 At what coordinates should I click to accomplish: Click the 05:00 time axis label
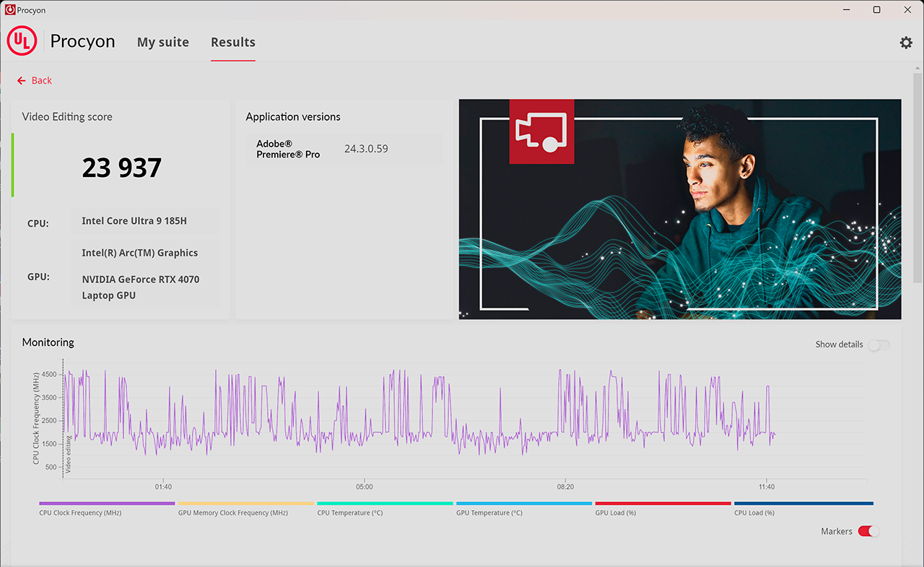click(x=365, y=487)
